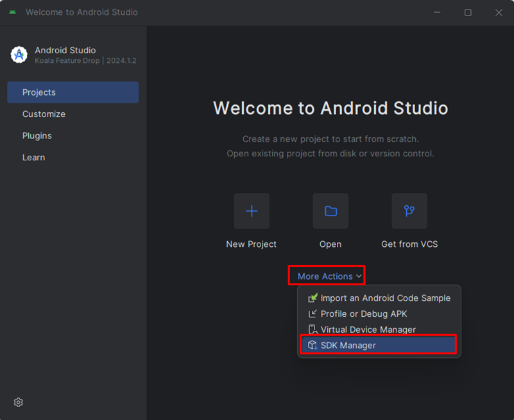The width and height of the screenshot is (514, 420).
Task: Click the Android Studio logo in sidebar
Action: (19, 55)
